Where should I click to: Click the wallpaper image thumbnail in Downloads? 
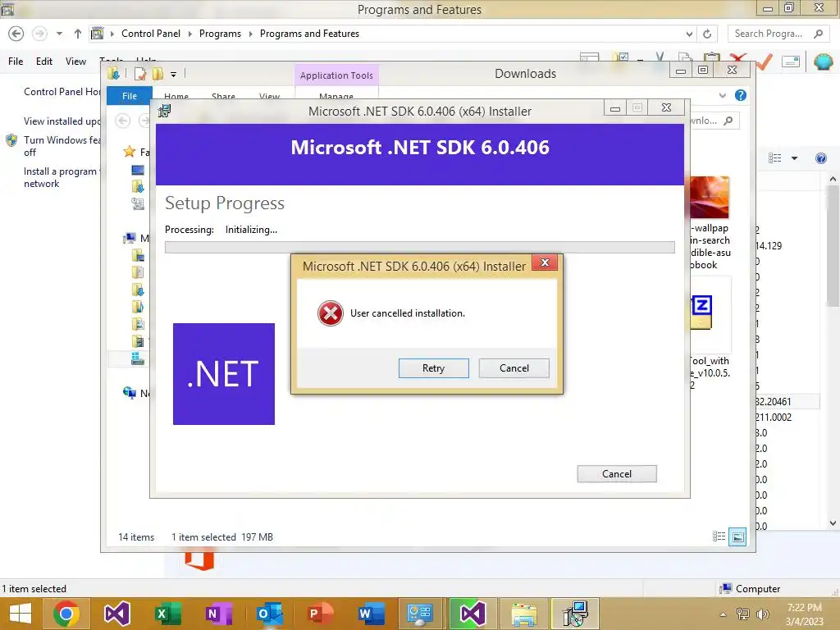pos(709,197)
